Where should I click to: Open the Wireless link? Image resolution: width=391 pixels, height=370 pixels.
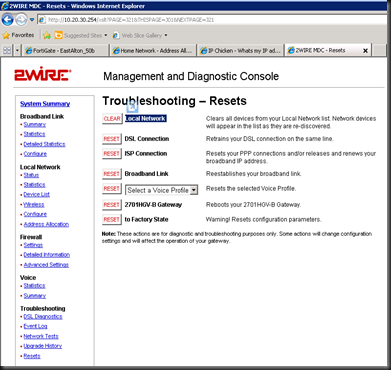pos(34,204)
